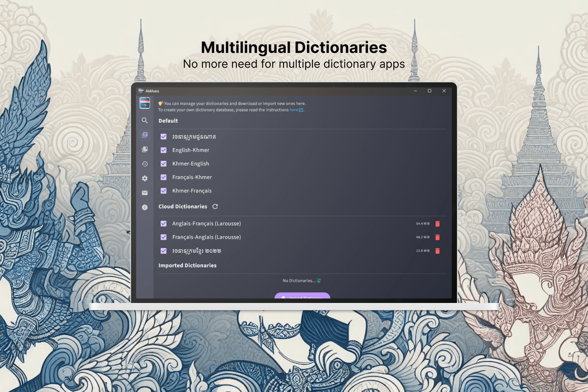The width and height of the screenshot is (588, 392).
Task: Toggle Français-Anglais (Larousse) checkbox
Action: (164, 237)
